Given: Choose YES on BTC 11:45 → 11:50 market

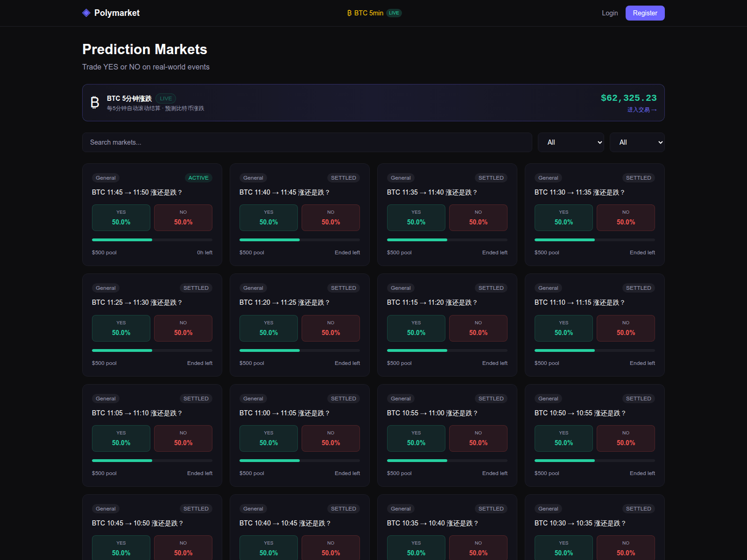Looking at the screenshot, I should [121, 218].
